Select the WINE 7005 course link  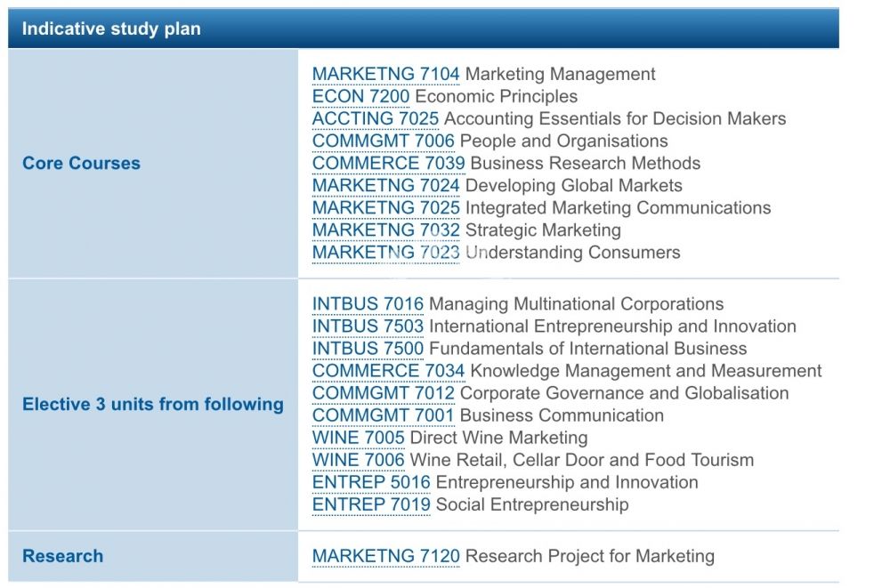(x=358, y=438)
